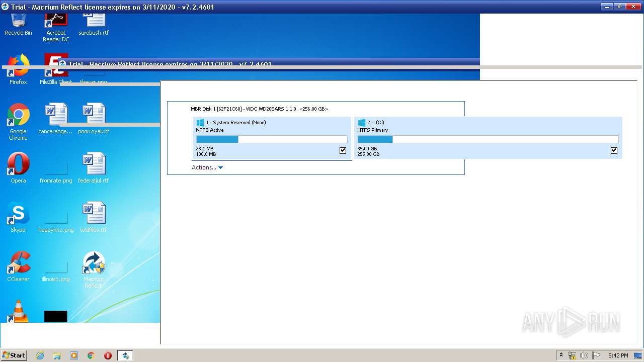Open the Start menu

[14, 355]
